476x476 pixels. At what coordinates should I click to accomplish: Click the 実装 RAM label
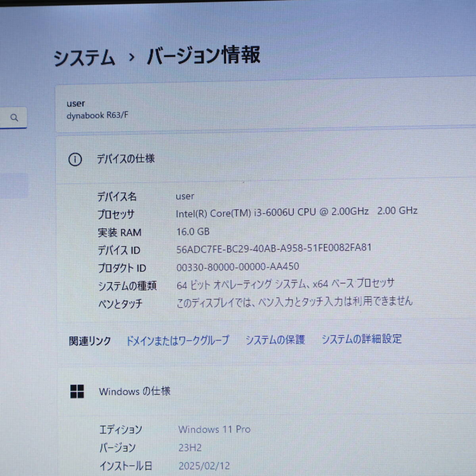[x=119, y=232]
